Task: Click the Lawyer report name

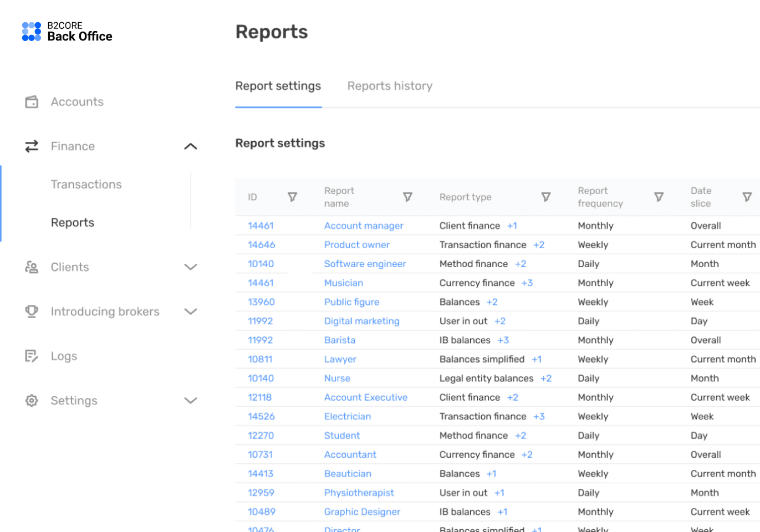Action: tap(340, 360)
